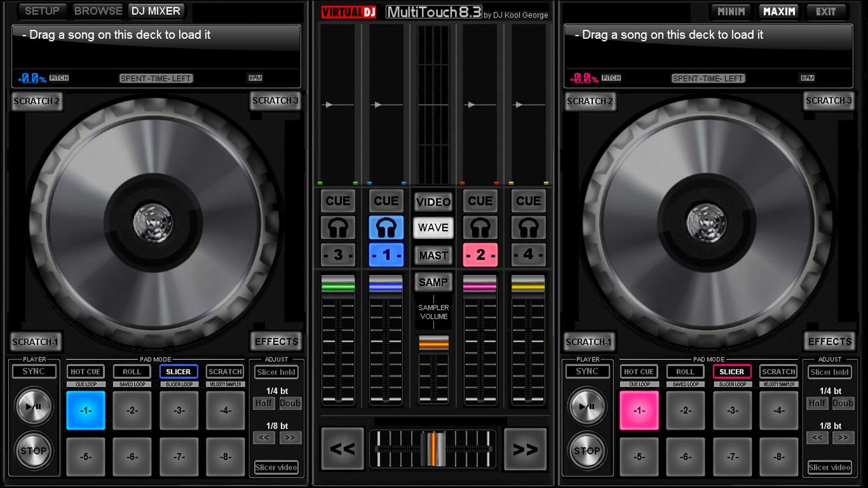Play/pause the left deck

33,407
